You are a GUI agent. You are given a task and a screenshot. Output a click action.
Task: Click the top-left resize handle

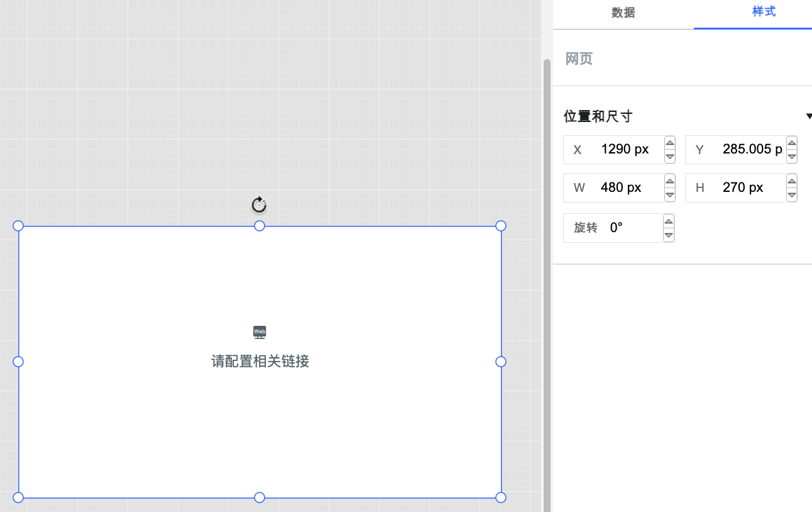tap(18, 226)
